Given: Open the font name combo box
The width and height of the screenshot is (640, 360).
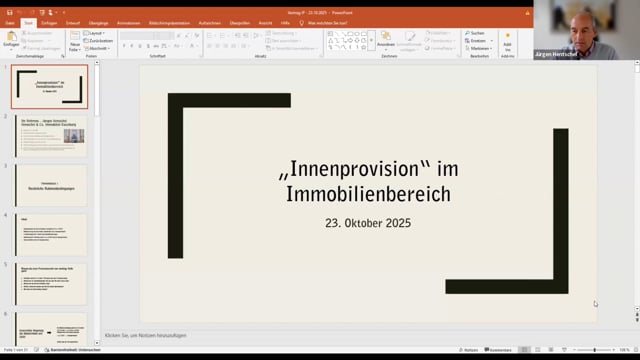Looking at the screenshot, I should tap(138, 36).
